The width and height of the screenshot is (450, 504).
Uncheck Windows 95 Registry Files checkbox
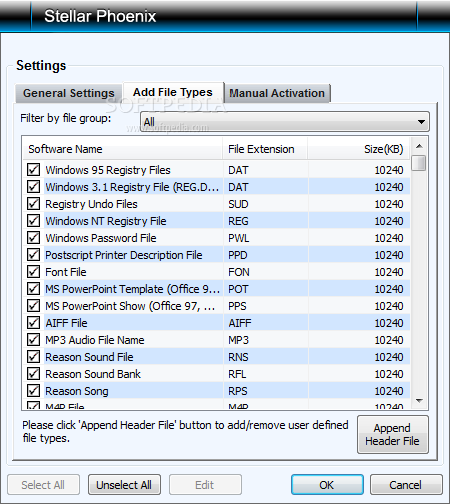(x=33, y=170)
